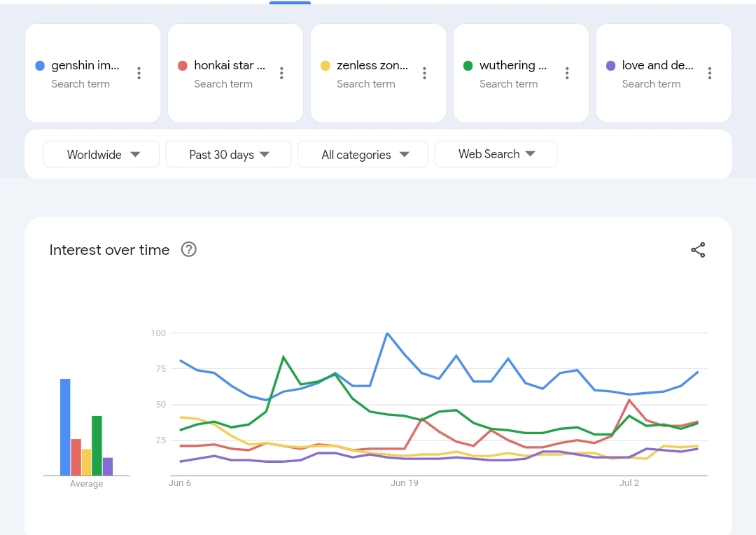Open the All categories dropdown
The height and width of the screenshot is (535, 756).
click(x=363, y=154)
